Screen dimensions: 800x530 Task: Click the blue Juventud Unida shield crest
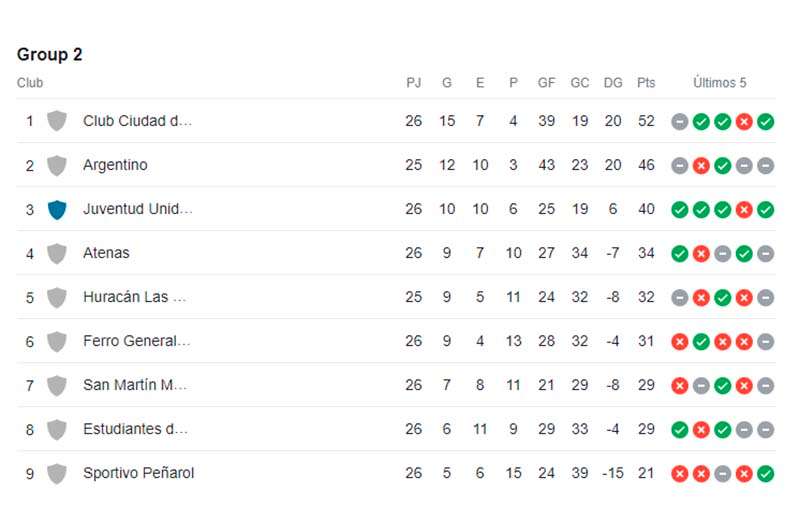tap(57, 210)
